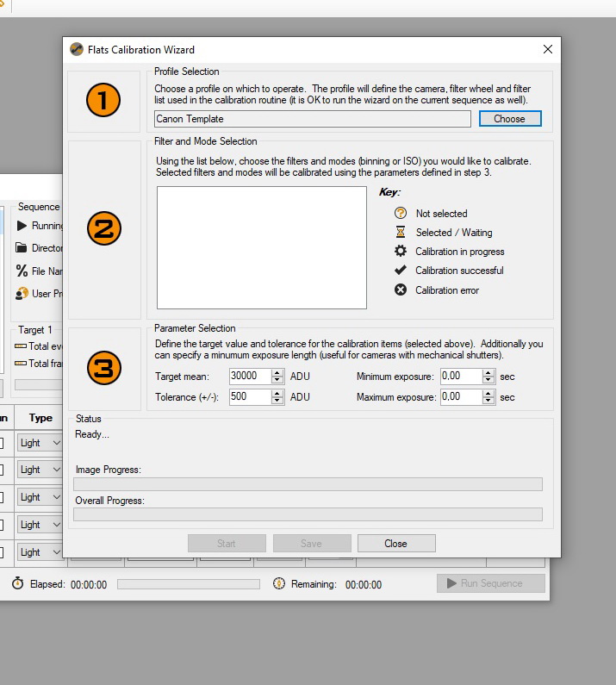Increase Maximum exposure with up arrow
This screenshot has height=685, width=616.
tap(488, 393)
